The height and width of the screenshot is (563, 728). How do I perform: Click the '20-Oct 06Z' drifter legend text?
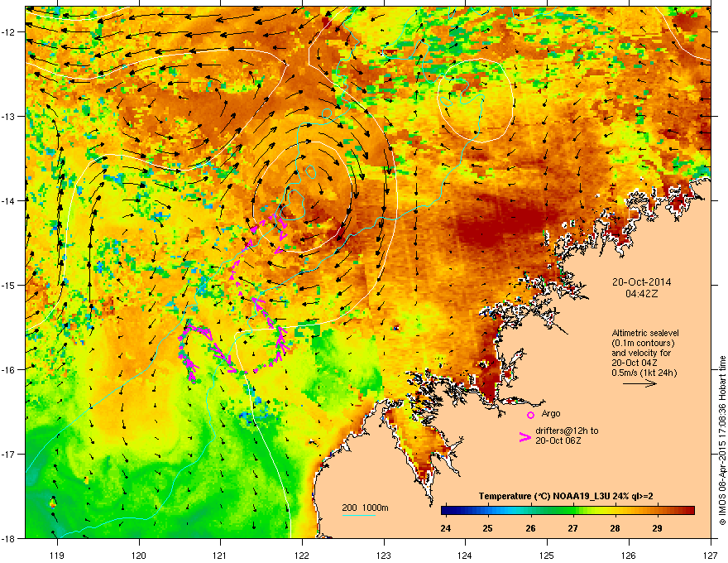click(x=558, y=440)
